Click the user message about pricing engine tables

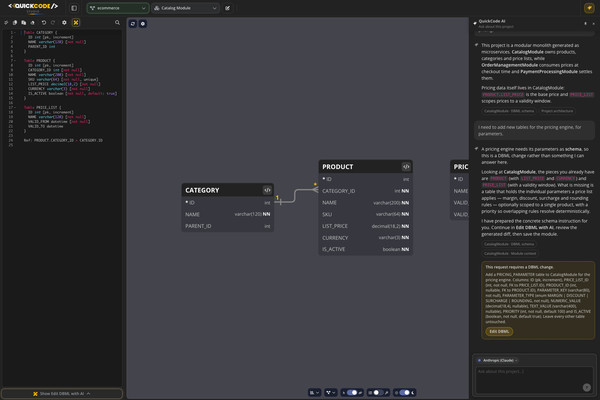click(535, 130)
